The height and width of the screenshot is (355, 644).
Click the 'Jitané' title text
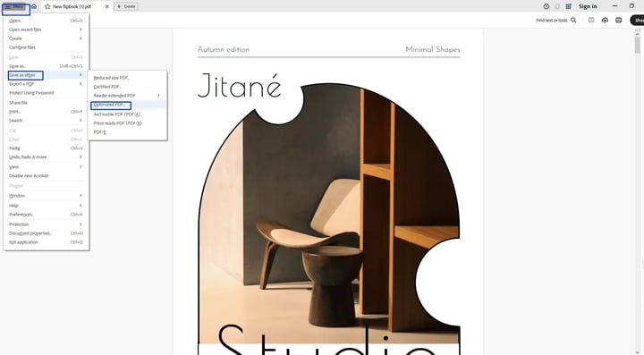[x=239, y=85]
